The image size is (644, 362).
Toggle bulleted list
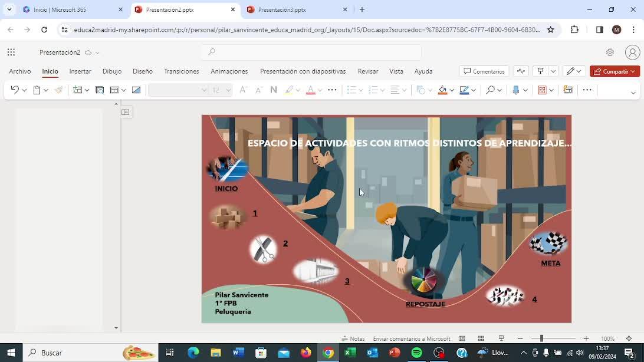pyautogui.click(x=351, y=90)
